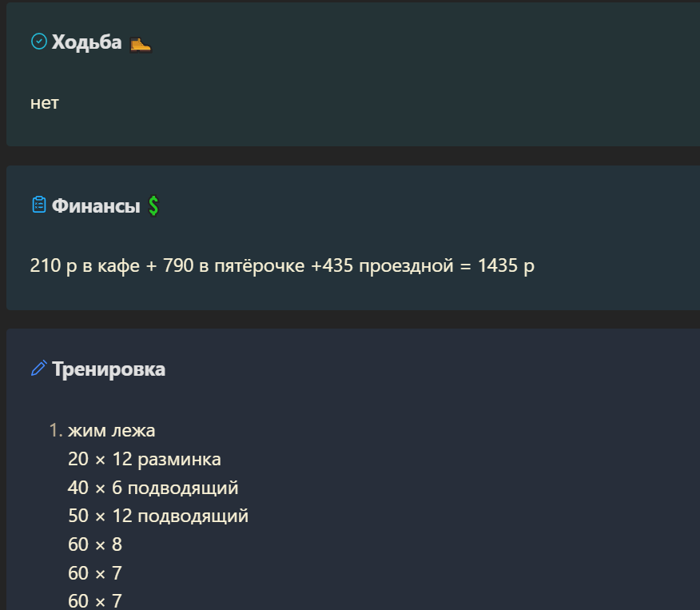Select the Тренировка callout title

coord(109,369)
